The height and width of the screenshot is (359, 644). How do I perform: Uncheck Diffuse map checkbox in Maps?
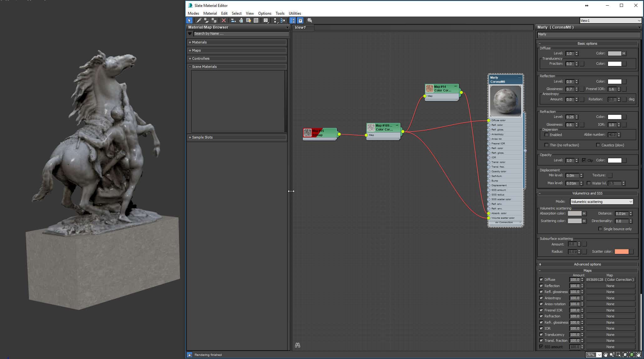tap(541, 280)
